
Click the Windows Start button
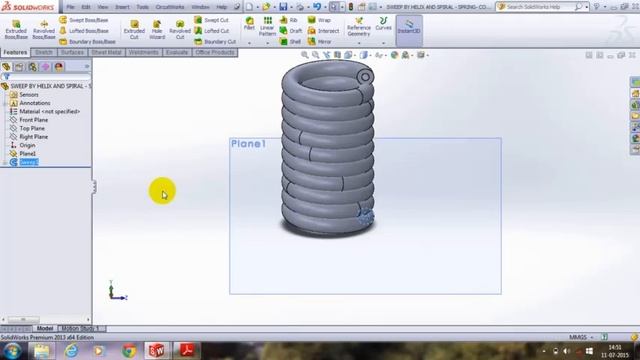tap(12, 351)
